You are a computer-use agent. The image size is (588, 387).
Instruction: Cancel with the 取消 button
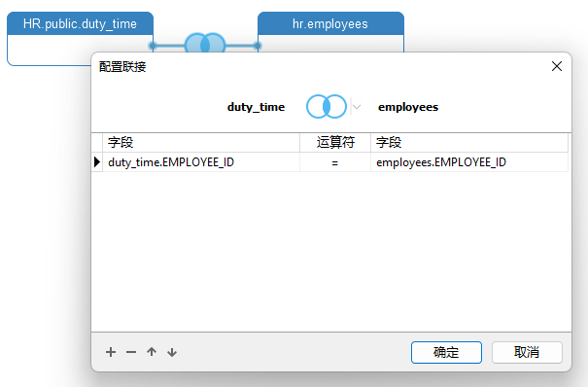click(x=527, y=352)
